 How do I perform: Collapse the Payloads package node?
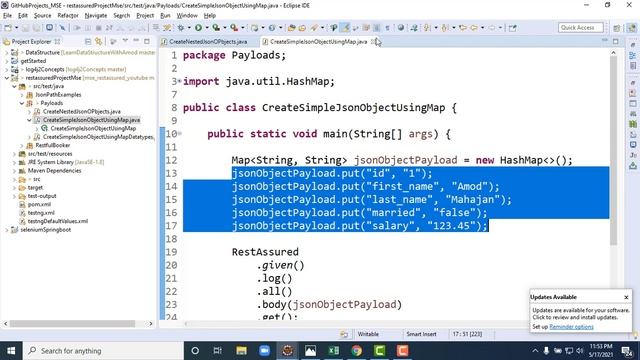pos(22,103)
